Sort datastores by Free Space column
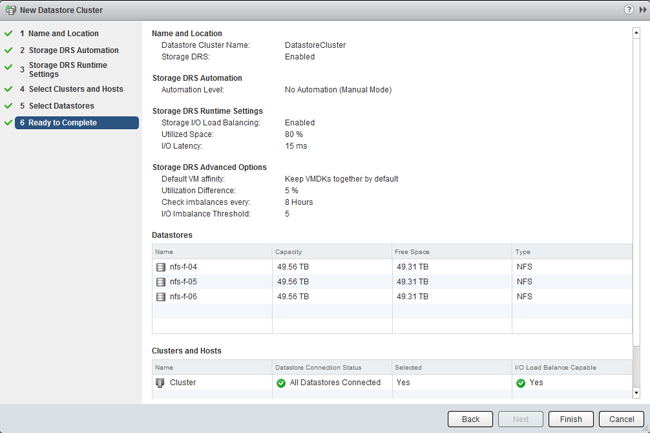The height and width of the screenshot is (433, 650). click(x=451, y=252)
